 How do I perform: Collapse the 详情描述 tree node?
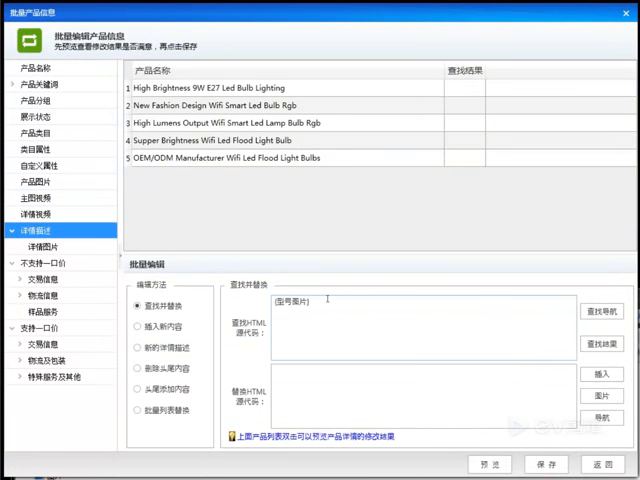12,231
